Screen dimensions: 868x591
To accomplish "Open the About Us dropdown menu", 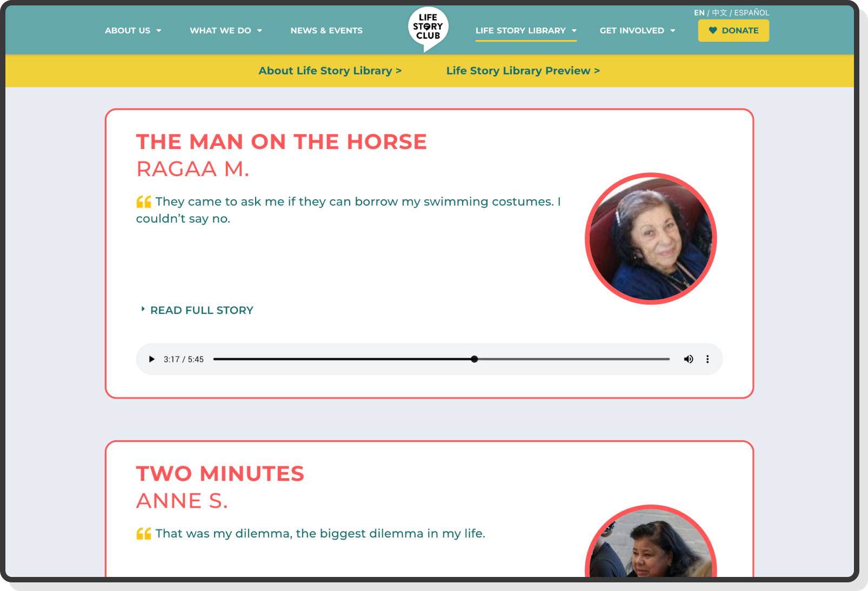I will coord(132,31).
